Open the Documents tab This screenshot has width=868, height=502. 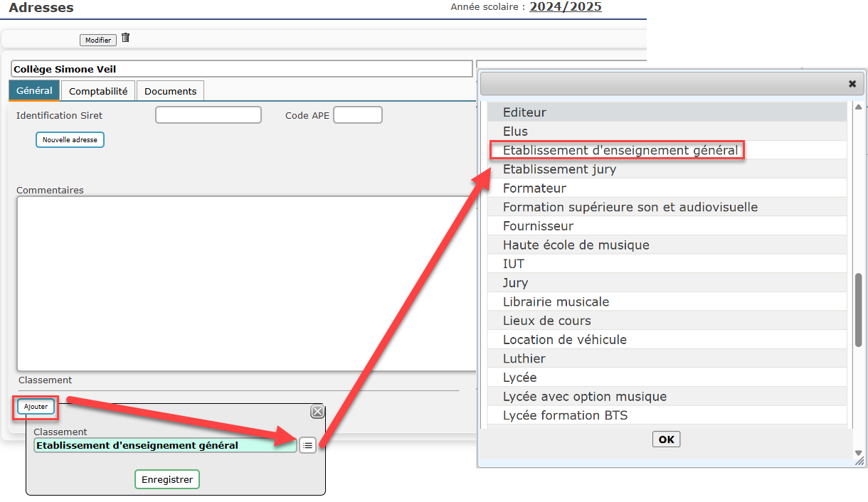click(170, 91)
